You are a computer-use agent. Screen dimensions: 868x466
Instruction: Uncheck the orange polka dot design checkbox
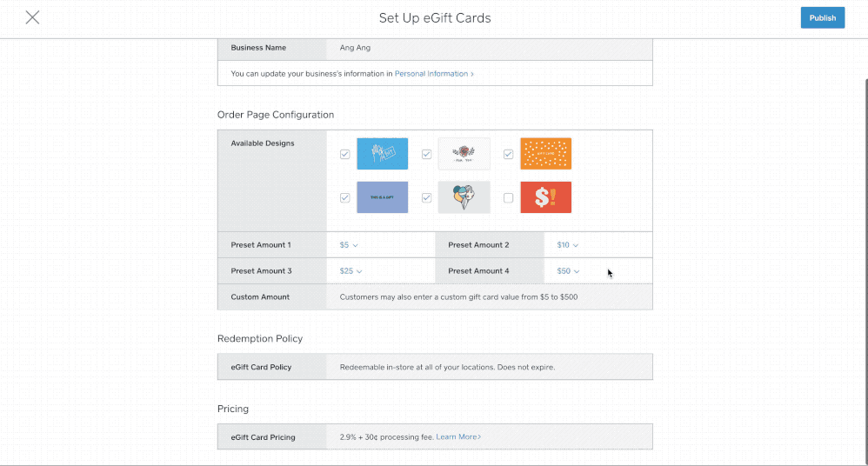click(x=508, y=154)
